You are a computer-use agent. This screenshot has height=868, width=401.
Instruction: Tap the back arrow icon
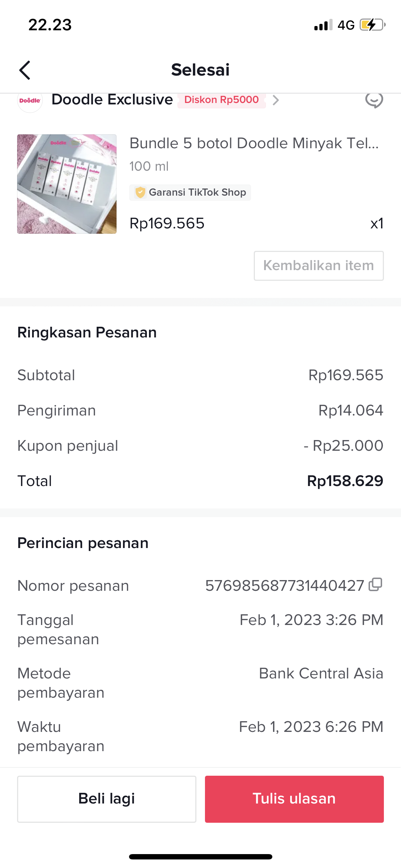pos(25,70)
